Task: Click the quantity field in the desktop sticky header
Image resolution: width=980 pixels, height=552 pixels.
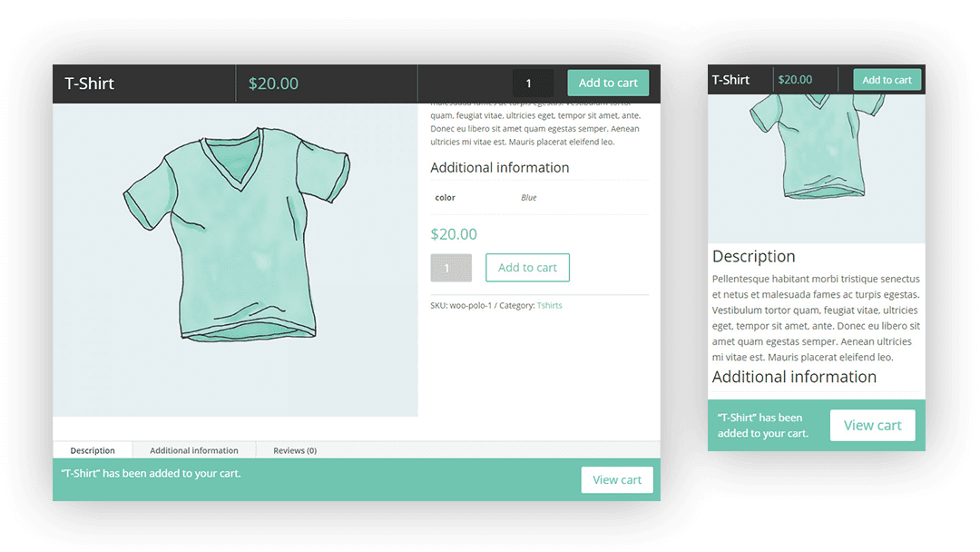Action: [x=532, y=84]
